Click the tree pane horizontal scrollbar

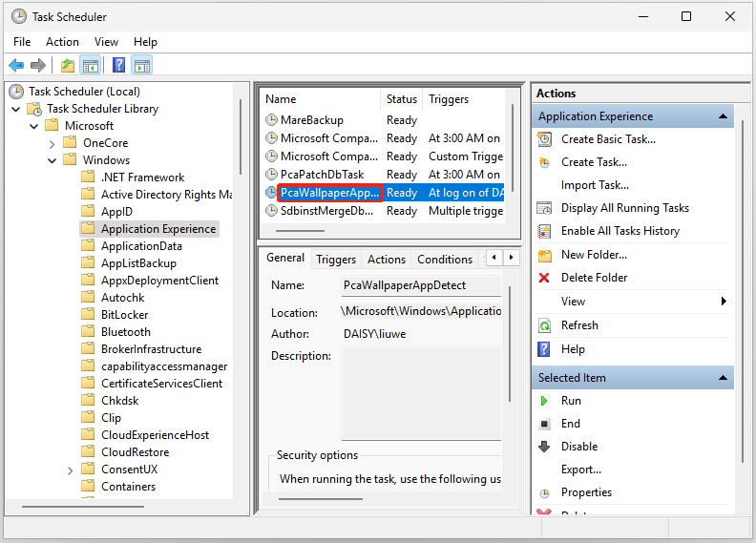pos(83,507)
